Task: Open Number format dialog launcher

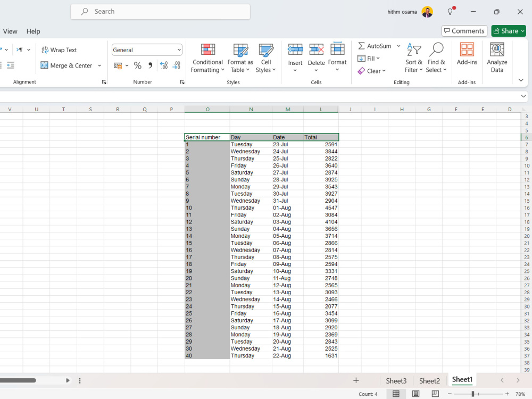Action: (x=182, y=82)
